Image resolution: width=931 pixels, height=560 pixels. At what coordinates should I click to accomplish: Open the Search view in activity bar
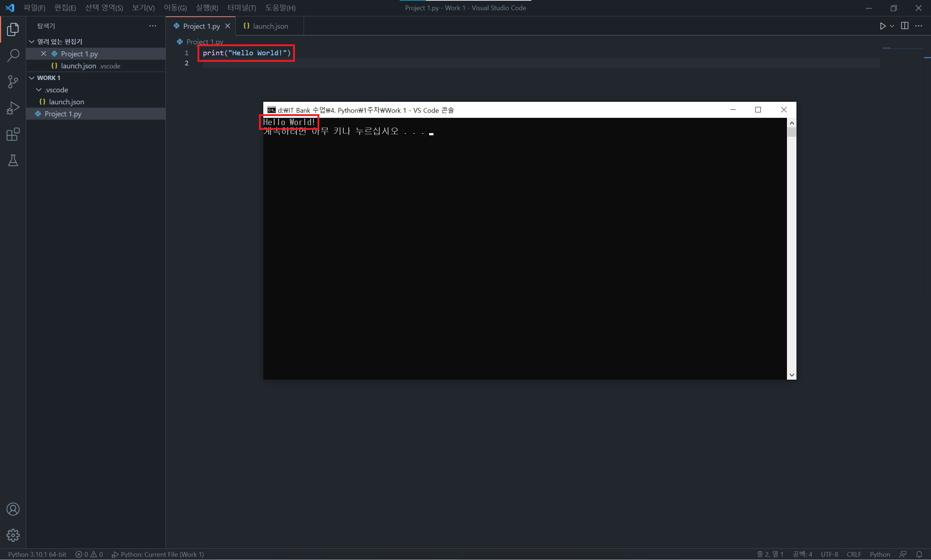click(13, 56)
